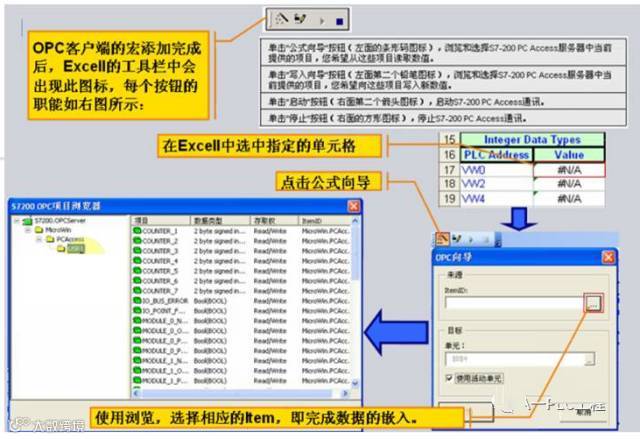Click the MODULE_1_O item icon
Image resolution: width=640 pixels, height=439 pixels.
[x=137, y=370]
